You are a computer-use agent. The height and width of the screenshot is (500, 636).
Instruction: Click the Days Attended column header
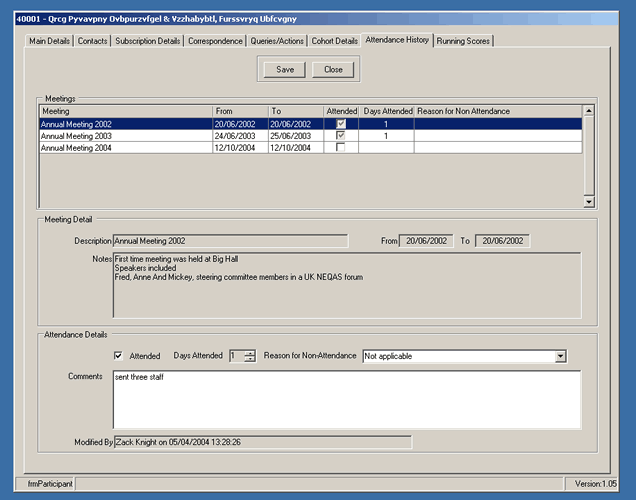(x=386, y=111)
